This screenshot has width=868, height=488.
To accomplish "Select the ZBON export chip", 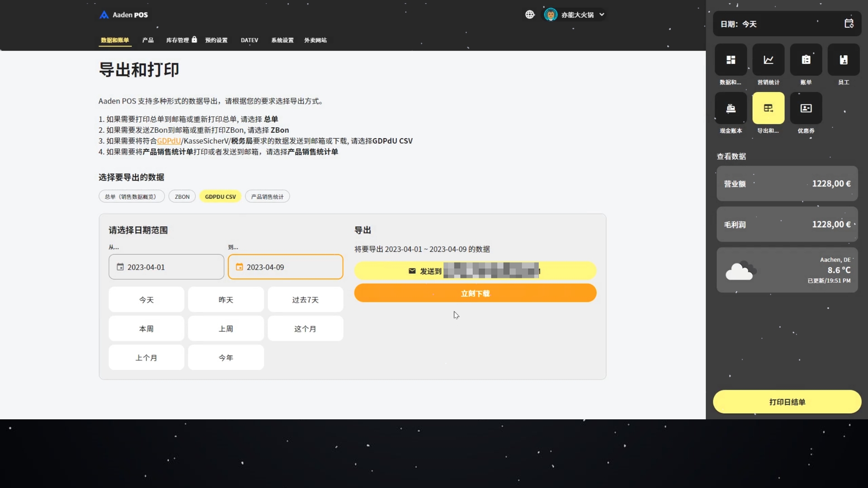I will pos(182,197).
